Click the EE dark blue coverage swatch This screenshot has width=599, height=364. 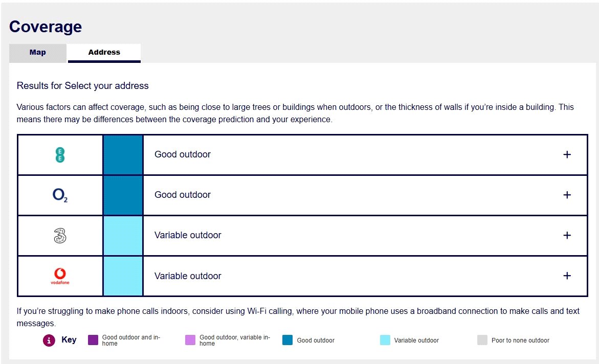coord(123,155)
